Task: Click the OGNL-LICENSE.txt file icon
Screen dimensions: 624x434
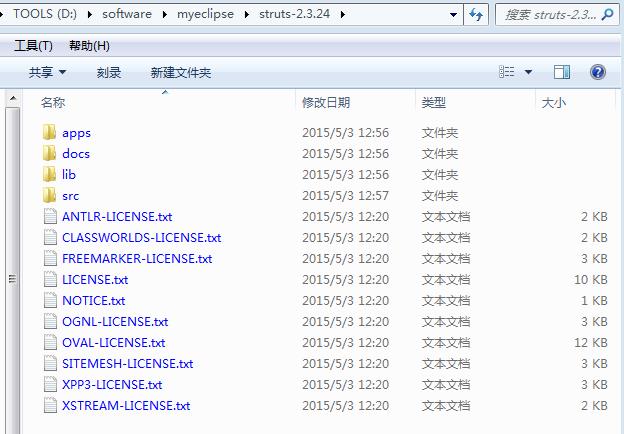Action: coord(50,322)
